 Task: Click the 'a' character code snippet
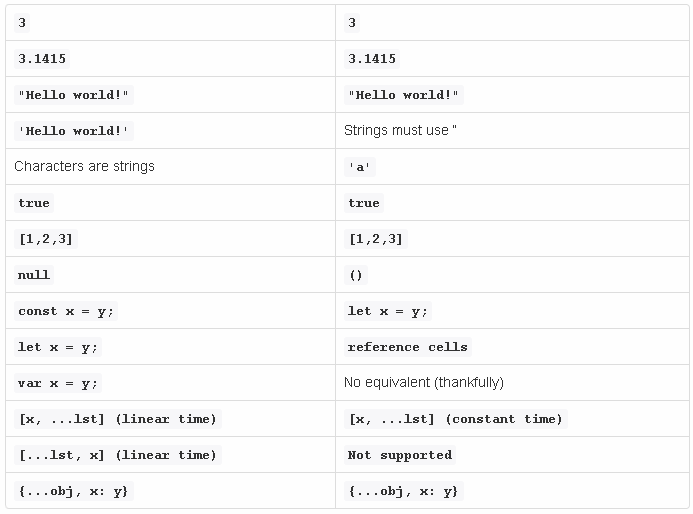click(360, 167)
